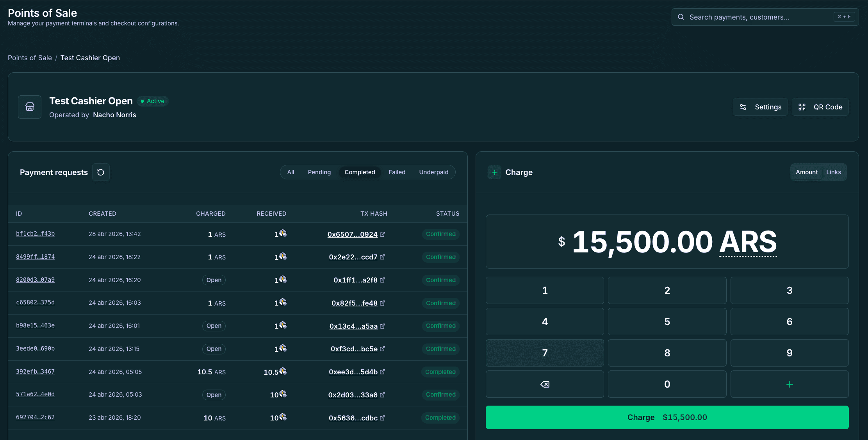Click token icon in bf1cb2…f43b received cell
Viewport: 868px width, 440px height.
click(283, 233)
